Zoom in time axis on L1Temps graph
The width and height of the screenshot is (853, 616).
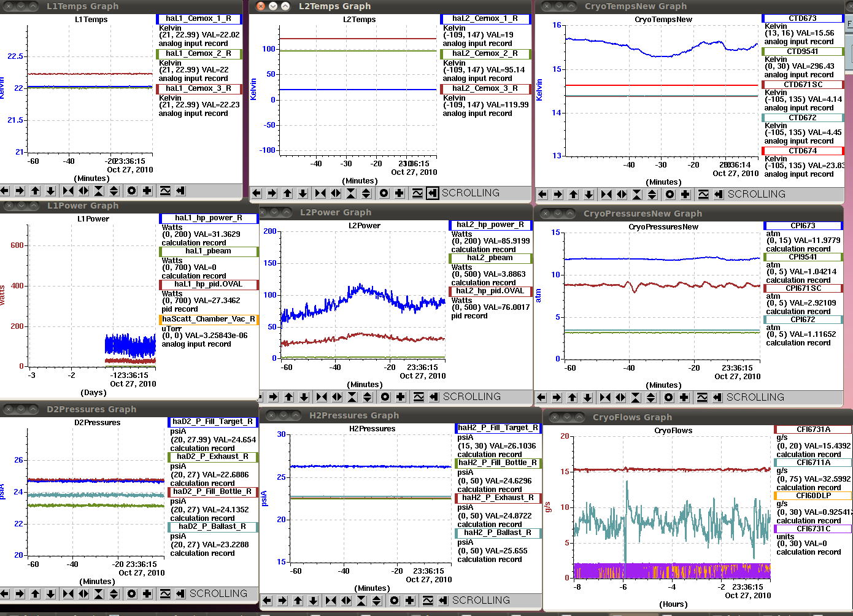click(x=68, y=191)
